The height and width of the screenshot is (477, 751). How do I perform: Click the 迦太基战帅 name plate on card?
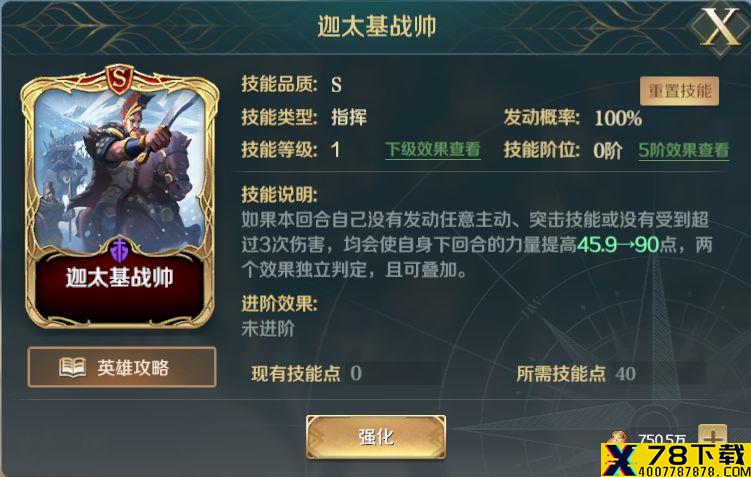(120, 278)
